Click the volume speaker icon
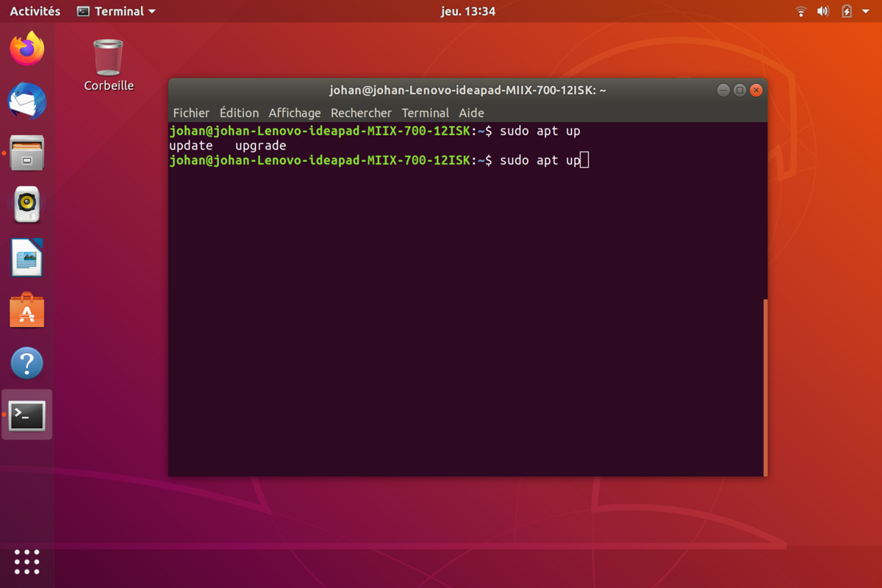Screen dimensions: 882x588 tap(822, 11)
